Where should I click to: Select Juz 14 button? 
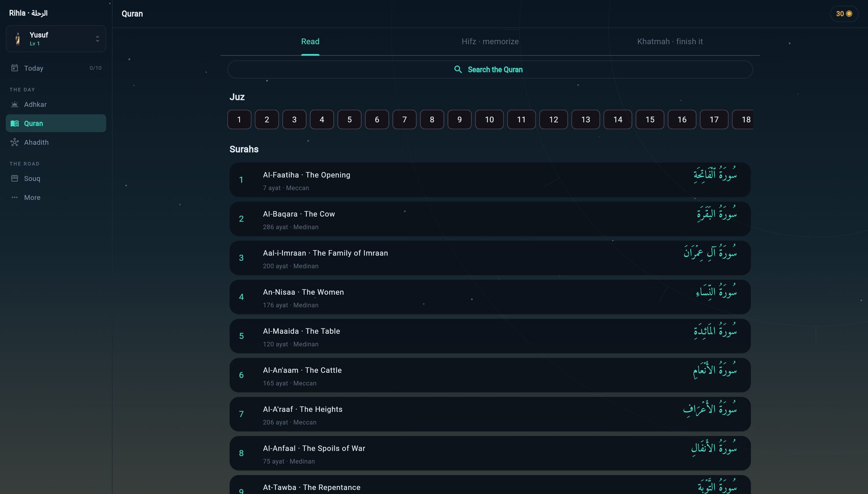[618, 120]
